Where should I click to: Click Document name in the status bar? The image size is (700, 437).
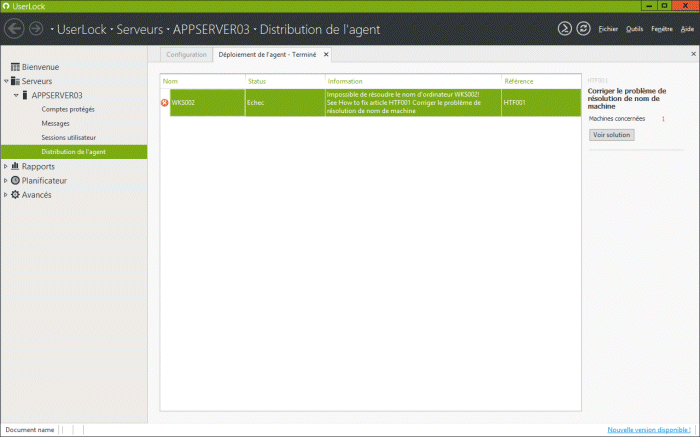tap(29, 430)
